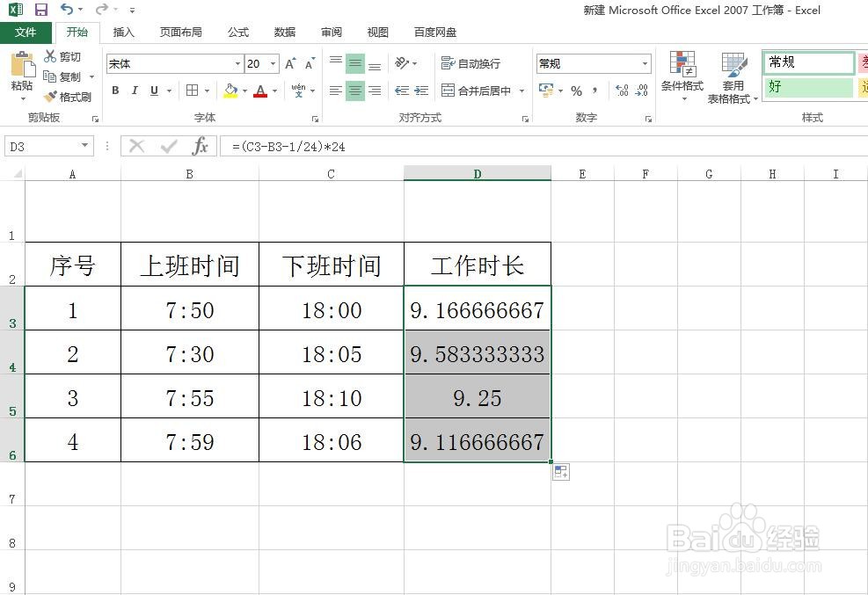Viewport: 868px width, 595px height.
Task: Decrease the cell indent
Action: [x=402, y=91]
